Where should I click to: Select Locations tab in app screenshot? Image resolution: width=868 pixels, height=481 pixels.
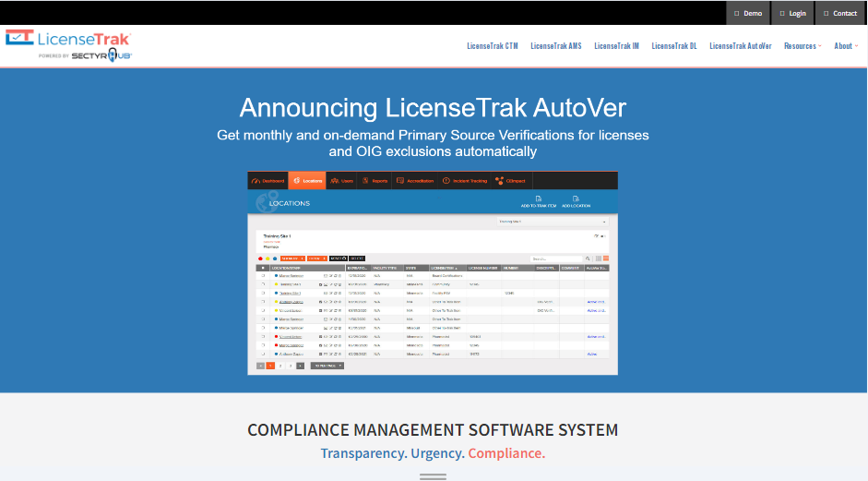pos(307,181)
